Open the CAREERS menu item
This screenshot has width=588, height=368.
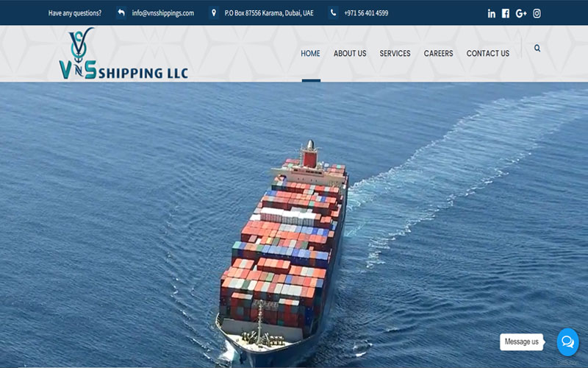(438, 53)
